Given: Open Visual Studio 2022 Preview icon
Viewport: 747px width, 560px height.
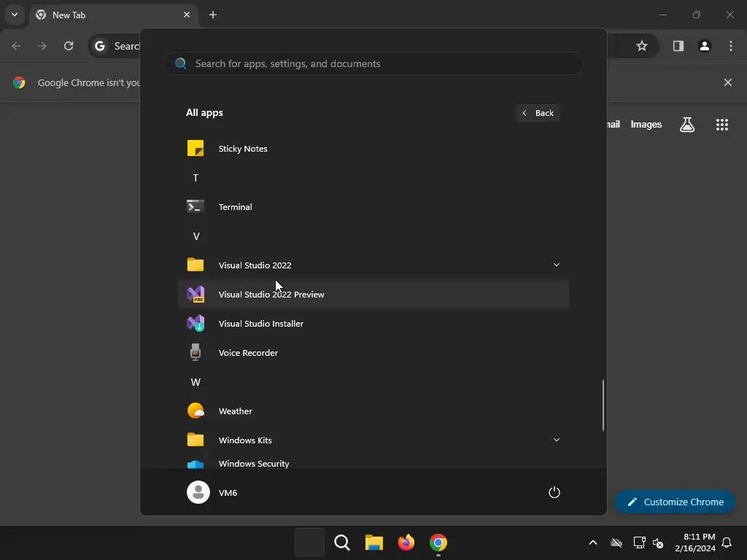Looking at the screenshot, I should (196, 295).
